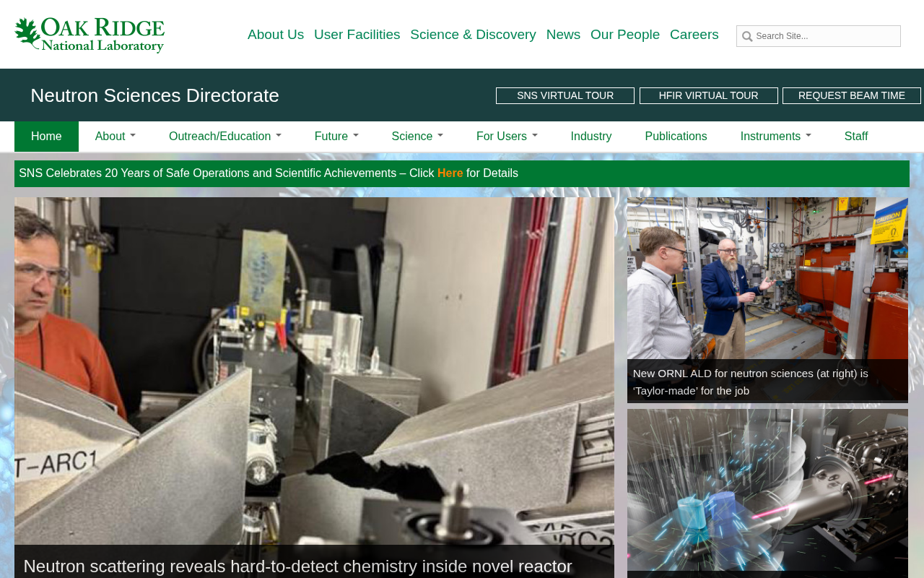This screenshot has width=924, height=578.
Task: Open the Careers link
Action: pos(694,35)
